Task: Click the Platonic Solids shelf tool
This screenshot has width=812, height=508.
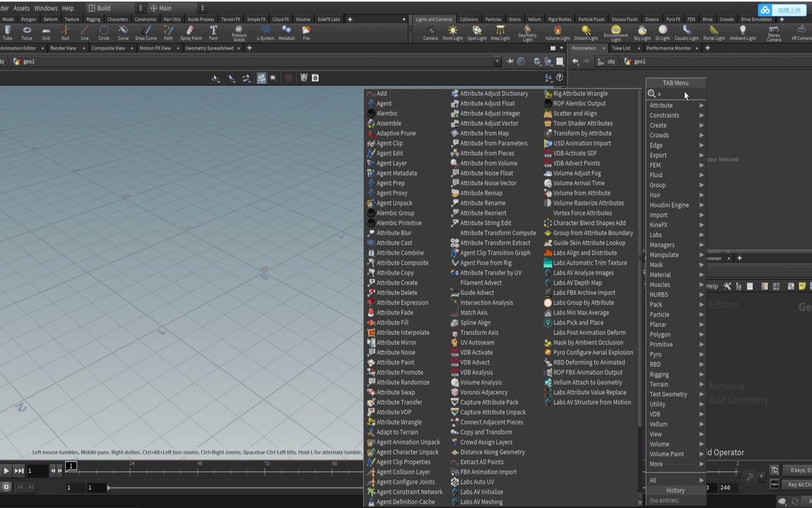Action: click(x=239, y=32)
